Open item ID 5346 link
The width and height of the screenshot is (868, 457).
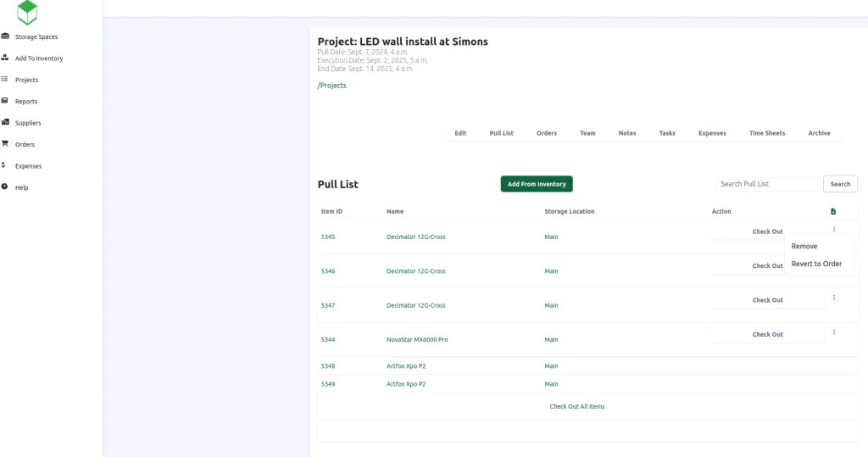[x=328, y=270]
